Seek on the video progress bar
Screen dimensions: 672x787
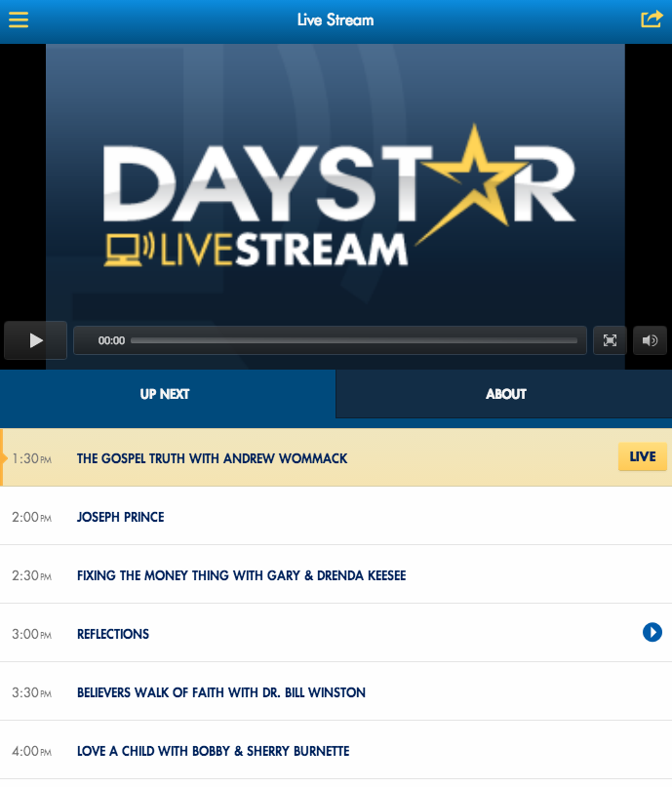(354, 340)
